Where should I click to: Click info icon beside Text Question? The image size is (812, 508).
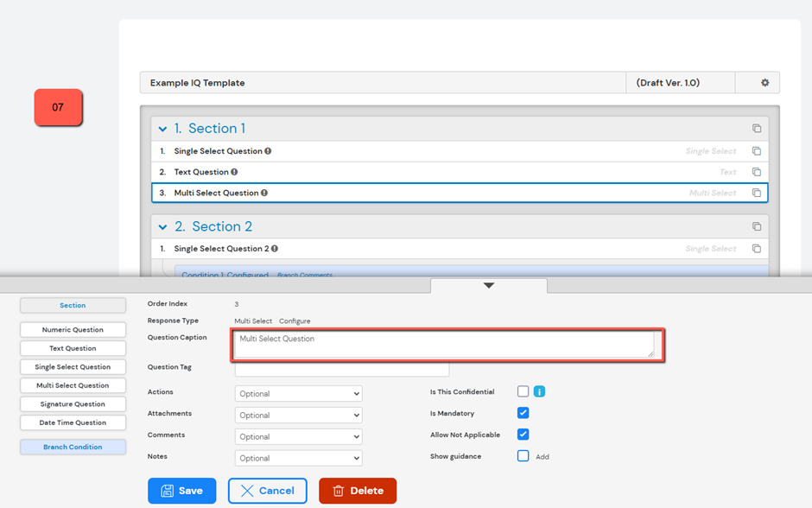coord(234,172)
